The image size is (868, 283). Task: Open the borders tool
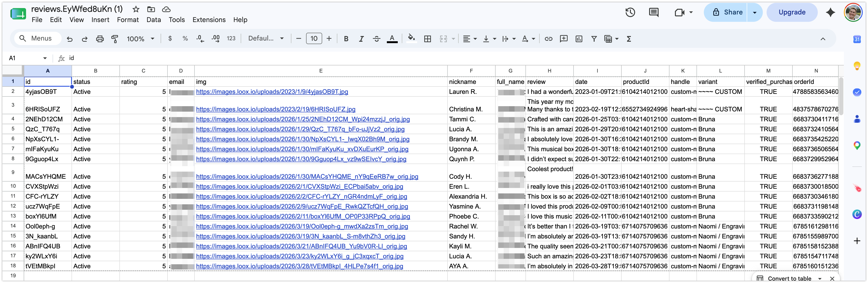(x=427, y=39)
